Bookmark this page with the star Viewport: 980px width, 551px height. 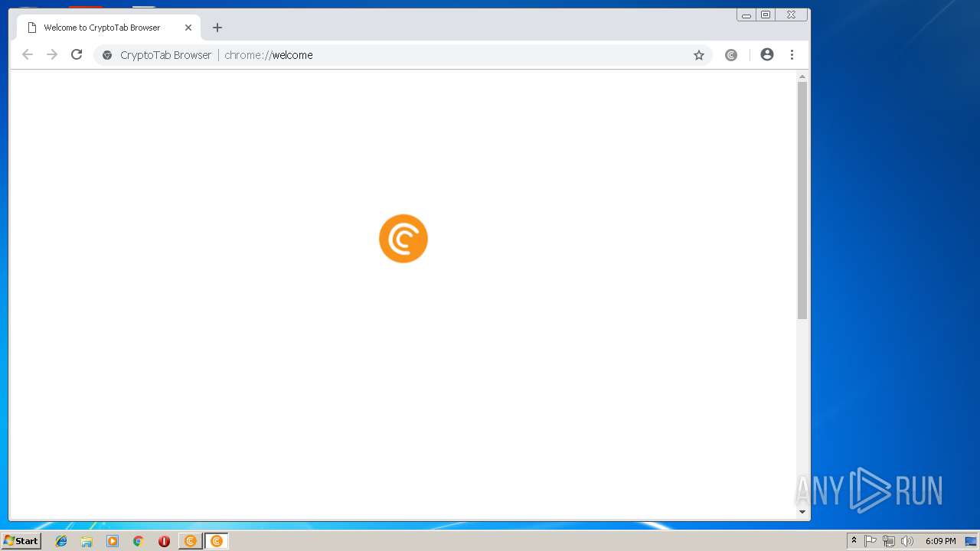(x=699, y=55)
